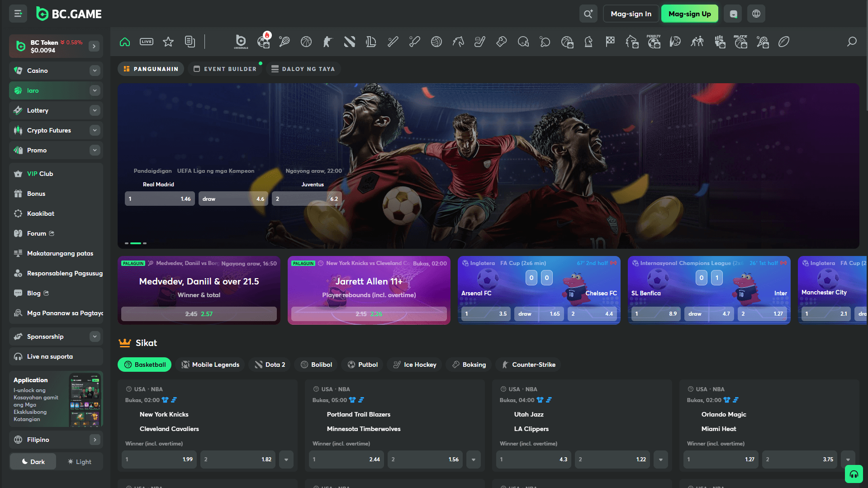Open the bet slips documents icon

pos(190,42)
